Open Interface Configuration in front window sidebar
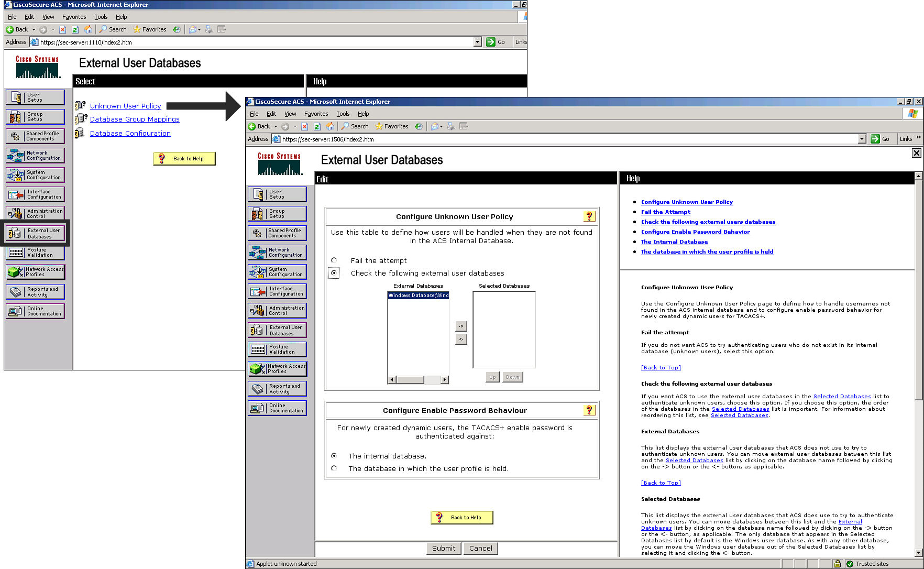The width and height of the screenshot is (924, 569). tap(277, 291)
